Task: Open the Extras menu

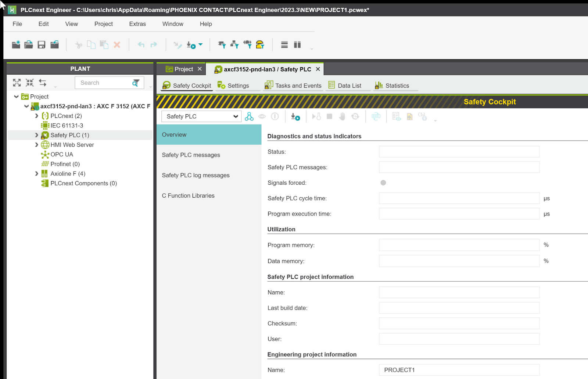Action: pyautogui.click(x=137, y=24)
